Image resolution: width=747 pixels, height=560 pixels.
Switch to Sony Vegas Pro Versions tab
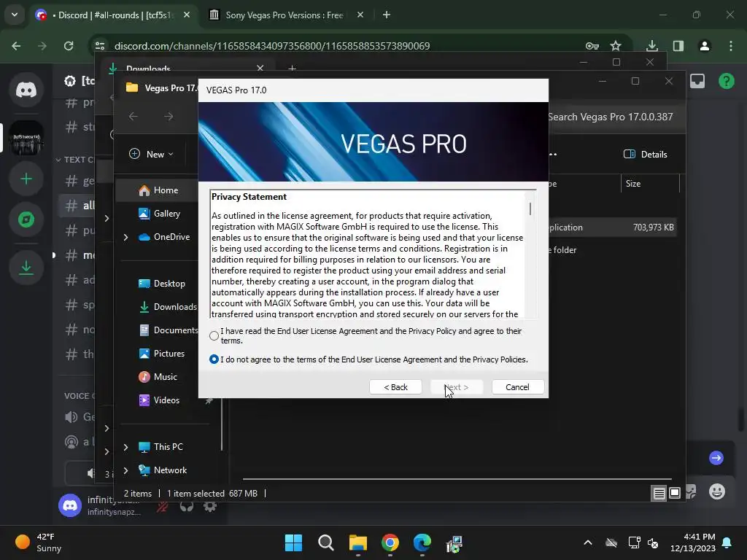pos(285,15)
